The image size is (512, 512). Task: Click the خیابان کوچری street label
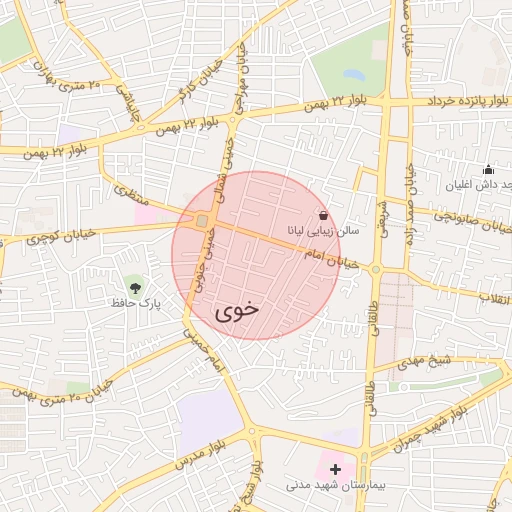click(61, 237)
